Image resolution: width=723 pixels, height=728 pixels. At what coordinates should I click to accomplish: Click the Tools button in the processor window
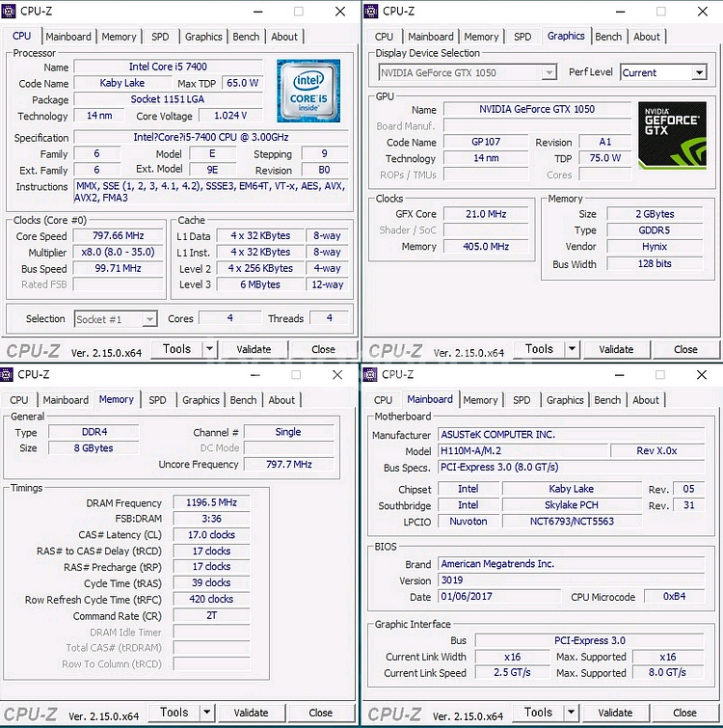coord(176,349)
